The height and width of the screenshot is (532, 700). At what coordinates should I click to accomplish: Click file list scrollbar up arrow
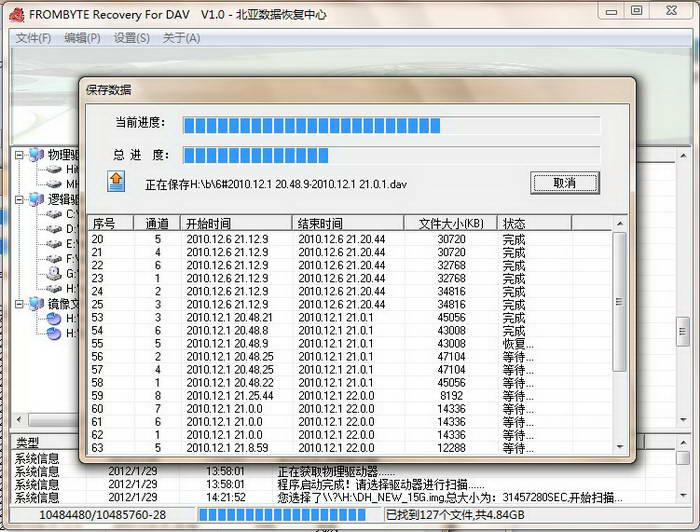pos(620,223)
